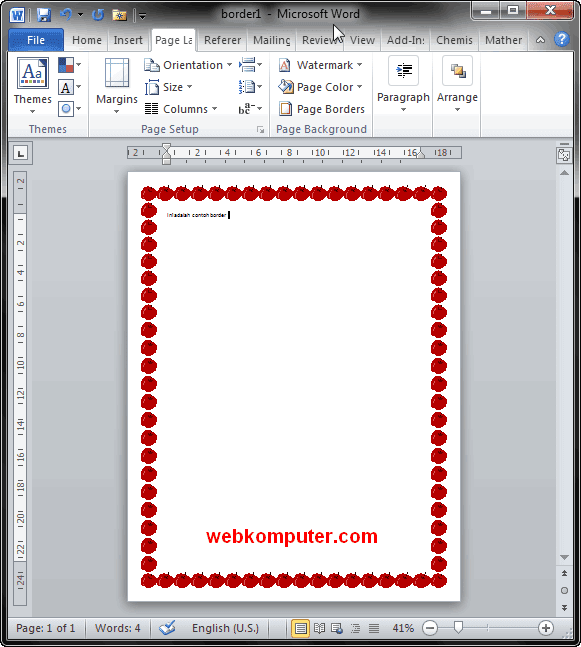Click the scroll up arrow

click(564, 173)
